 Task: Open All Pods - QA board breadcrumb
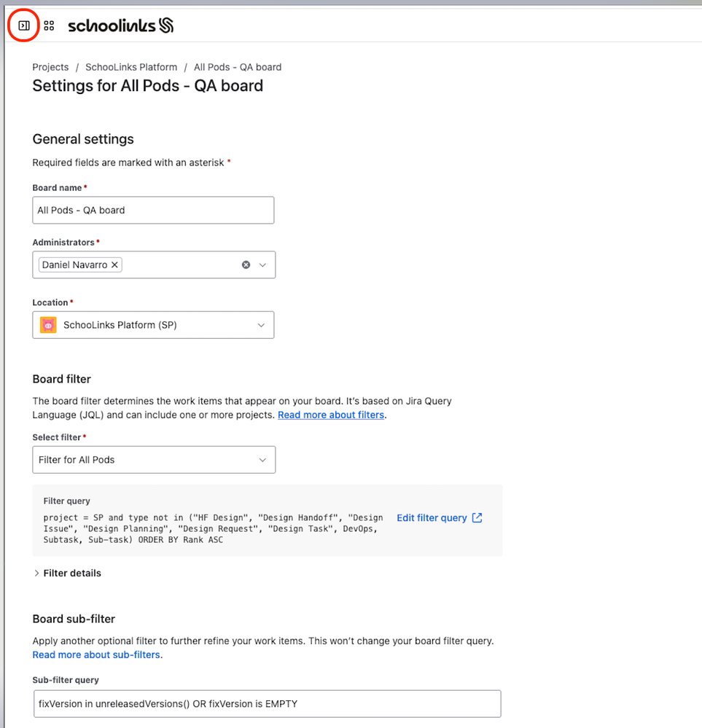(x=238, y=67)
